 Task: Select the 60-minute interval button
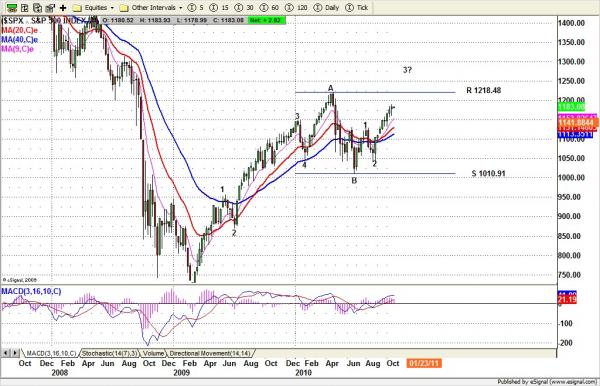click(x=269, y=8)
